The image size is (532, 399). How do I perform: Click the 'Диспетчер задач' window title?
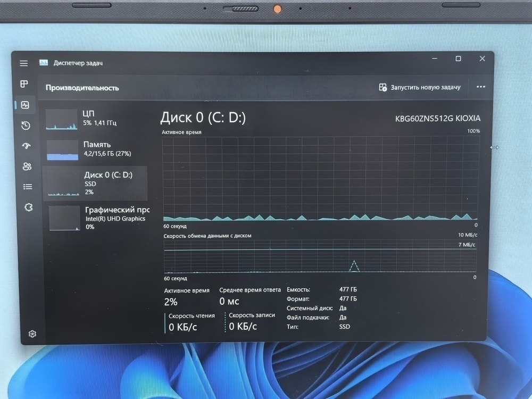point(78,63)
